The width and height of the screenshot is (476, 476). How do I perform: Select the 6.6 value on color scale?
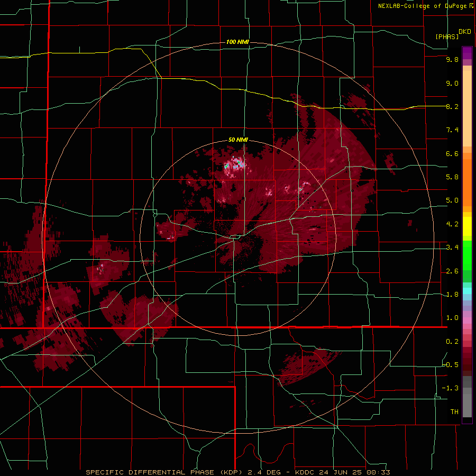click(x=452, y=153)
